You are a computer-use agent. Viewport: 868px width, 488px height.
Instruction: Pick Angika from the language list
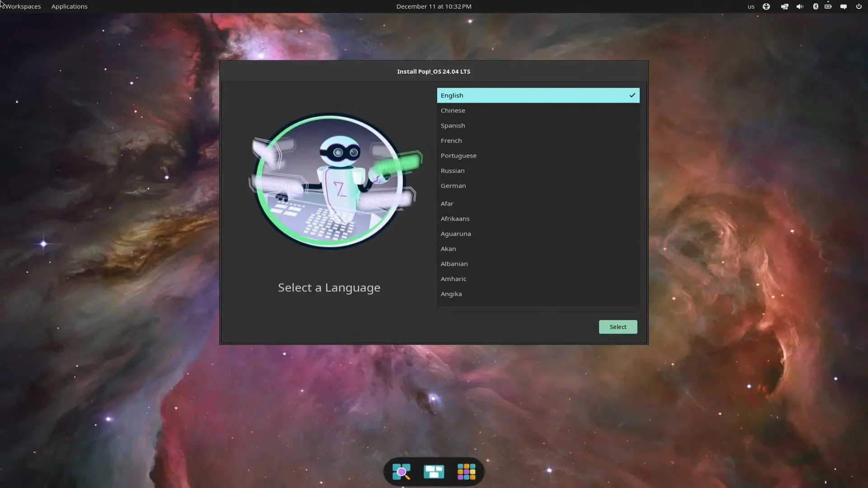point(538,294)
